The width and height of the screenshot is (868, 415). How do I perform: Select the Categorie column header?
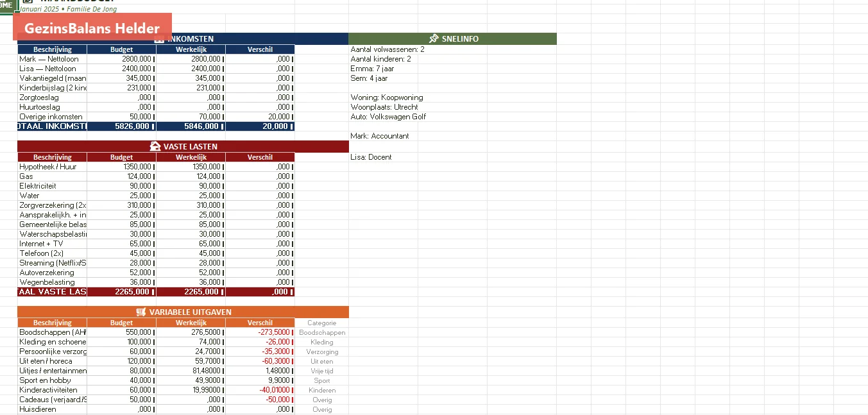pyautogui.click(x=321, y=323)
